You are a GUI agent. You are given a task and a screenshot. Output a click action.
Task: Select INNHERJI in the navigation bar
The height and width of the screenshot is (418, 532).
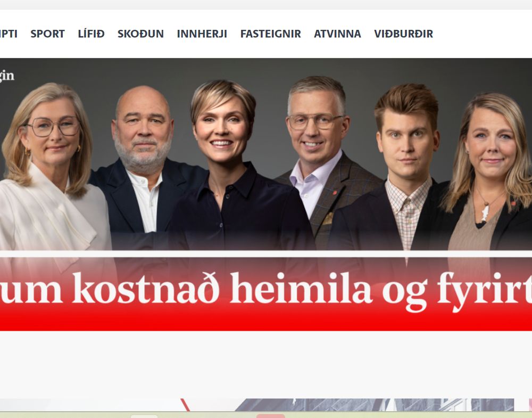pos(202,34)
